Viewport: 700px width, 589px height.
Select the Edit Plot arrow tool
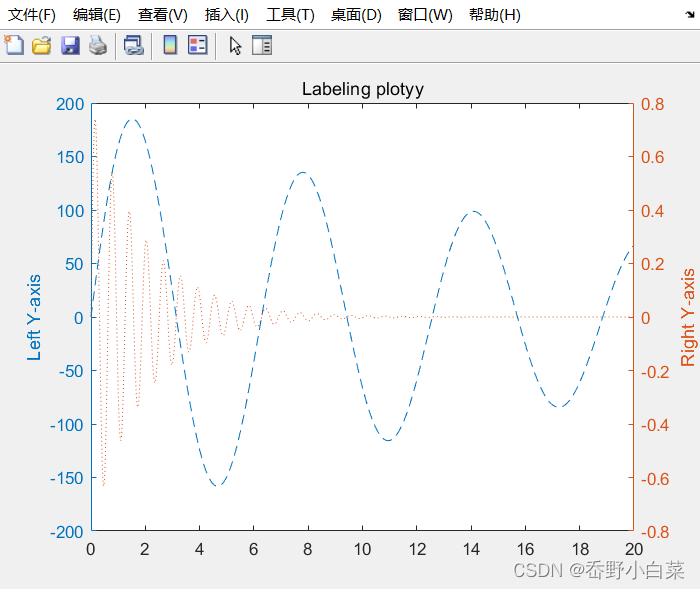[x=235, y=46]
